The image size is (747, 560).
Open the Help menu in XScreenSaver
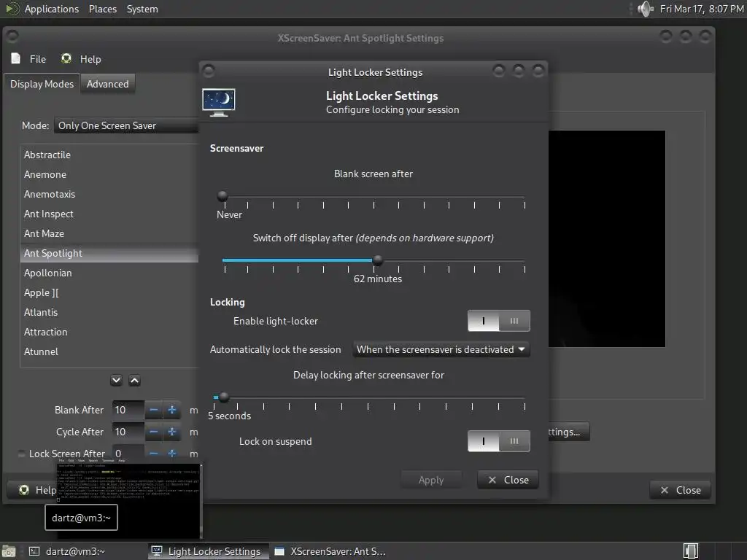90,59
